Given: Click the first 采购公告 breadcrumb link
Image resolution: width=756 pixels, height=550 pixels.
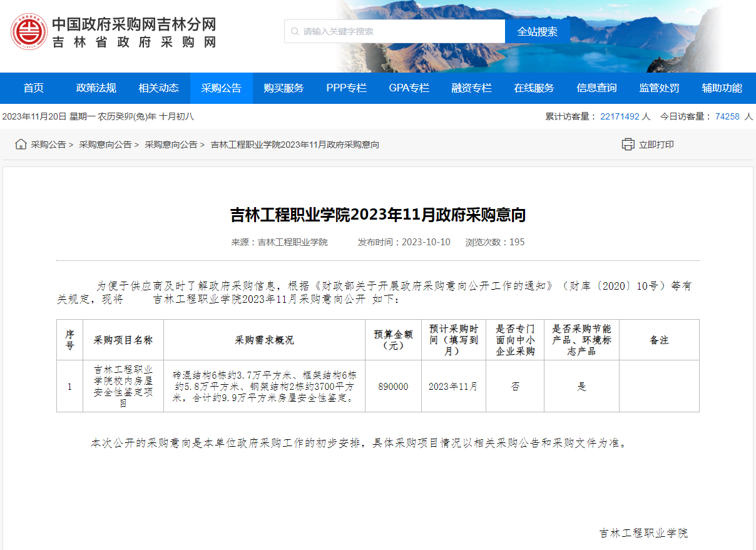Looking at the screenshot, I should (x=48, y=145).
